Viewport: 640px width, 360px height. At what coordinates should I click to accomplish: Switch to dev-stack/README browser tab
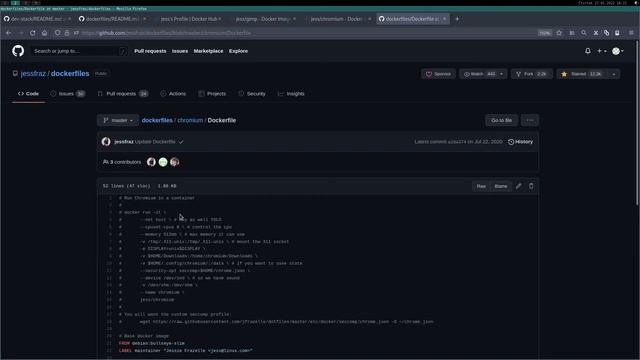point(36,19)
